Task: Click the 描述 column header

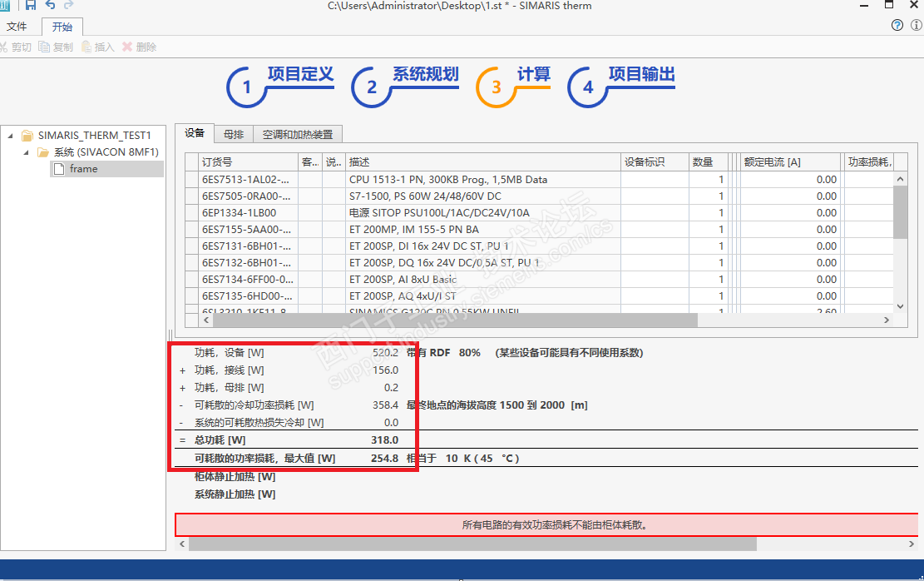Action: coord(482,161)
